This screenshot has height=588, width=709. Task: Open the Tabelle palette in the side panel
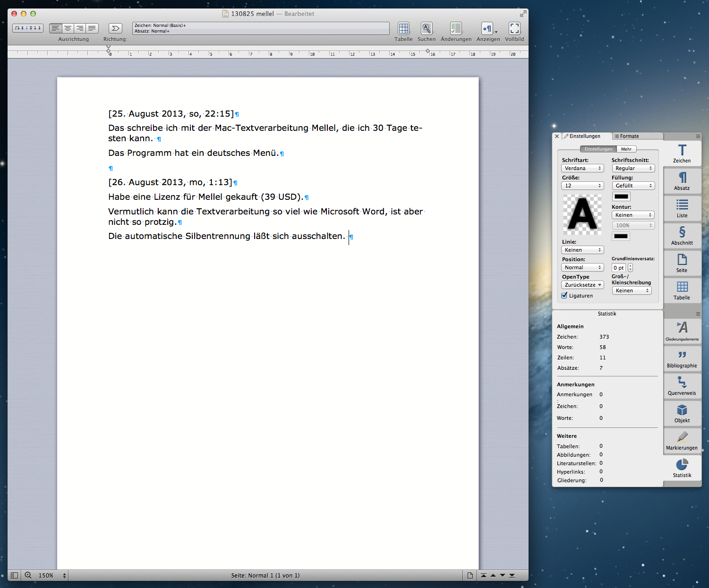[x=682, y=290]
